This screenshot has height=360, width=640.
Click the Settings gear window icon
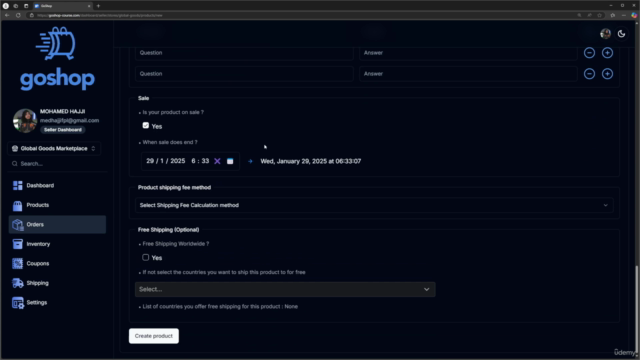pos(18,303)
